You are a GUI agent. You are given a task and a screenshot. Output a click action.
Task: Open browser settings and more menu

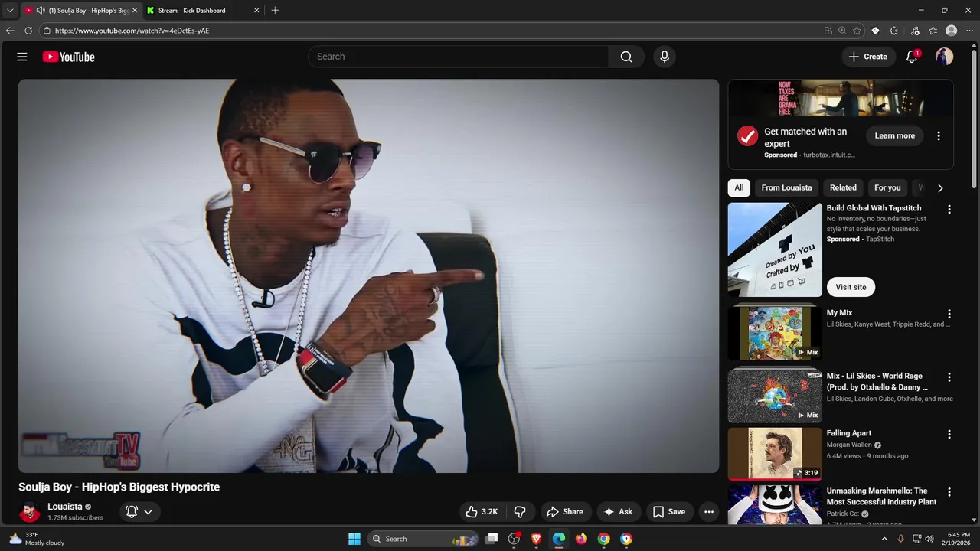pos(969,31)
